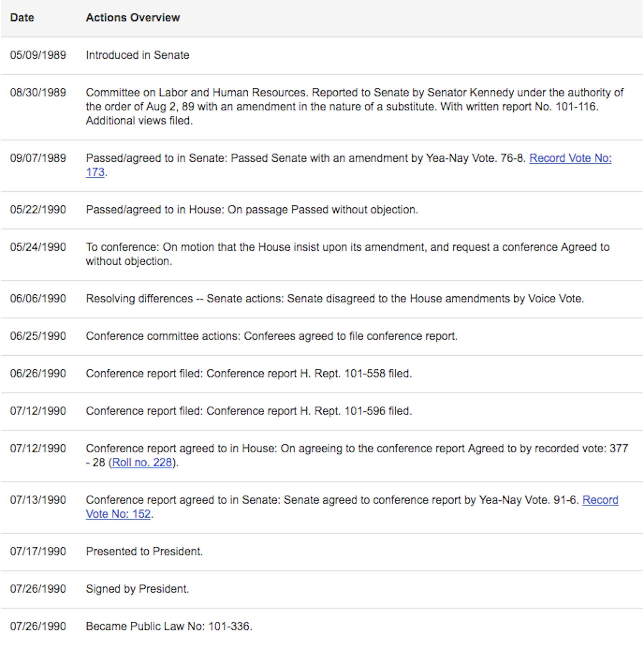Image resolution: width=644 pixels, height=649 pixels.
Task: Select the 05/09/1989 date cell
Action: pyautogui.click(x=38, y=55)
